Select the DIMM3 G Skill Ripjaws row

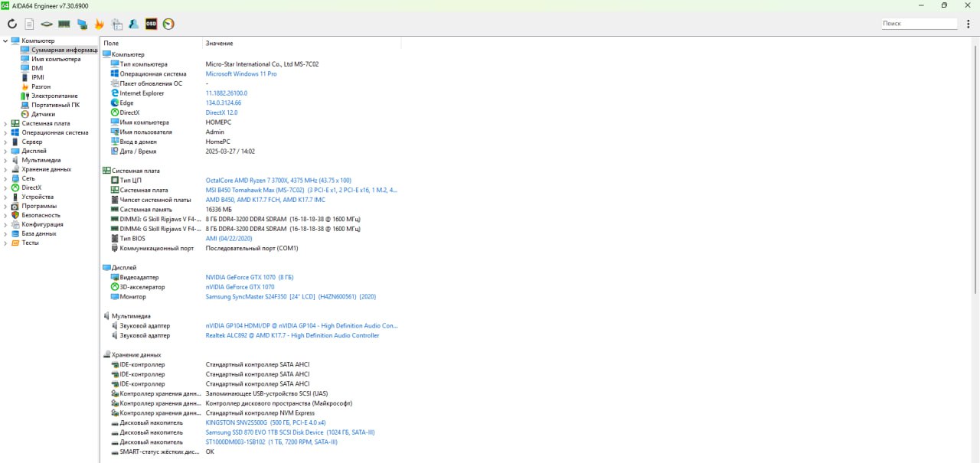tap(250, 219)
